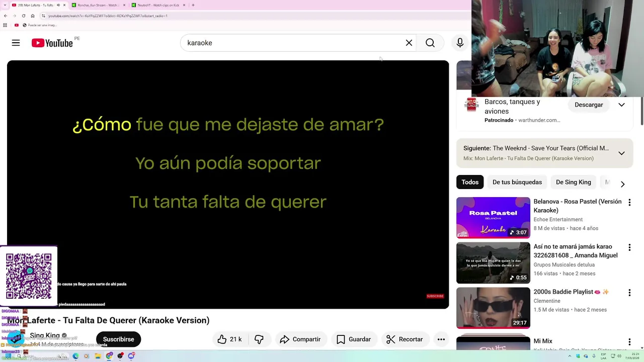Screen dimensions: 644x362
Task: Go back in browser history
Action: (x=6, y=16)
